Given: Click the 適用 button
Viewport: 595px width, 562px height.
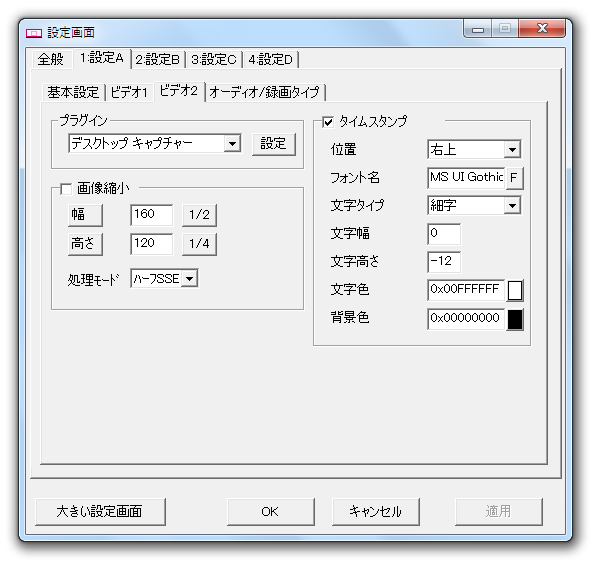Looking at the screenshot, I should tap(499, 512).
